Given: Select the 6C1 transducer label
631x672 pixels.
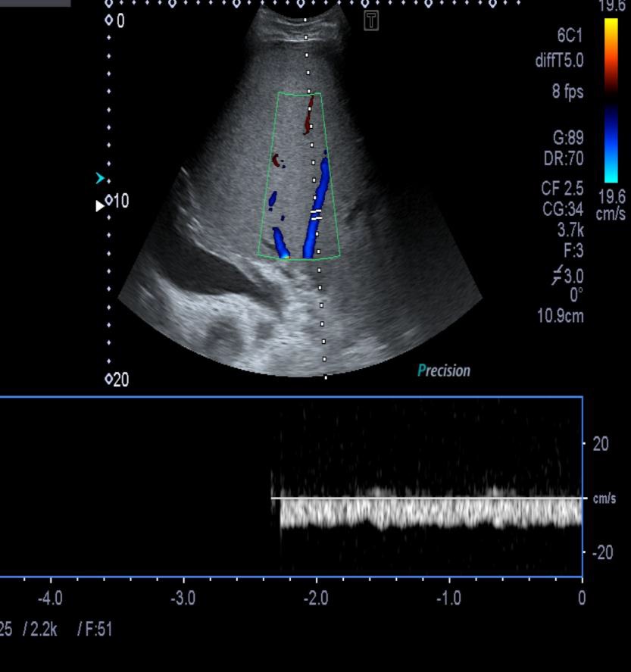Looking at the screenshot, I should [x=568, y=36].
